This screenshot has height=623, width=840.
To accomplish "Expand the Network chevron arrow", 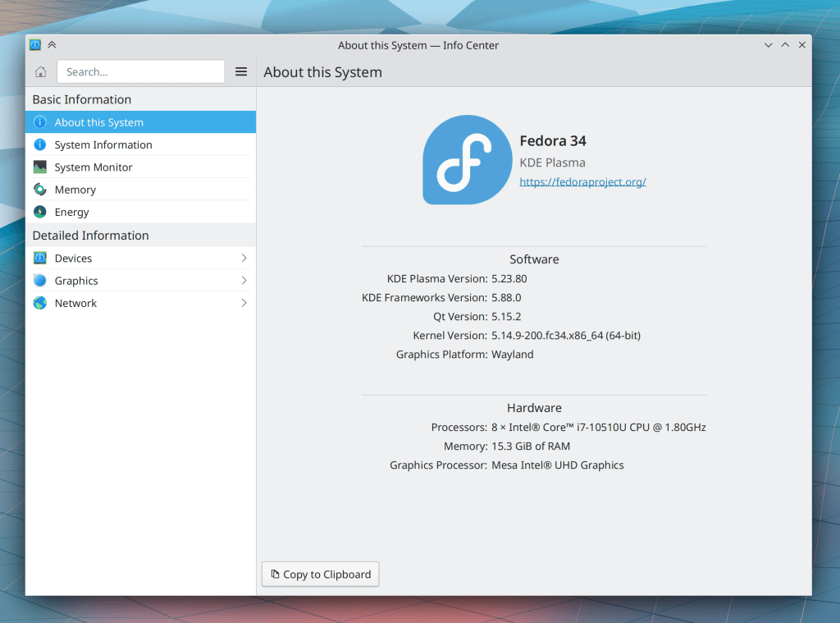I will [244, 303].
